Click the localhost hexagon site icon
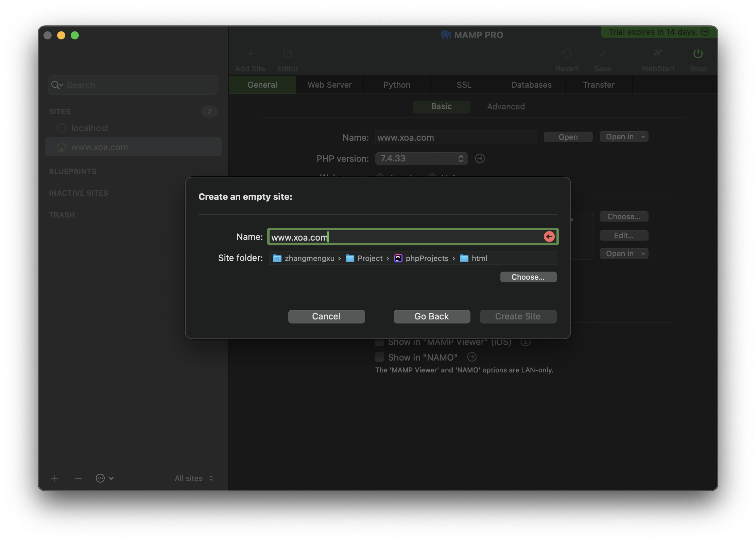The width and height of the screenshot is (756, 541). (62, 128)
